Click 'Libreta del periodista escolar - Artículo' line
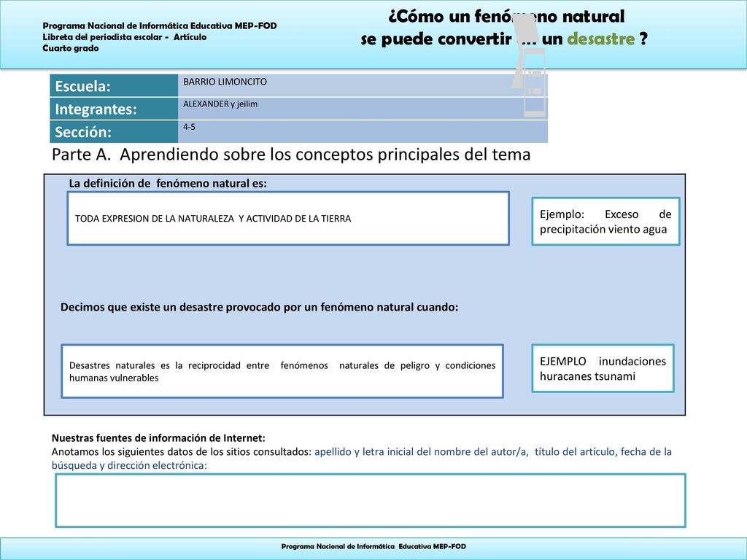The height and width of the screenshot is (560, 747). (x=124, y=37)
